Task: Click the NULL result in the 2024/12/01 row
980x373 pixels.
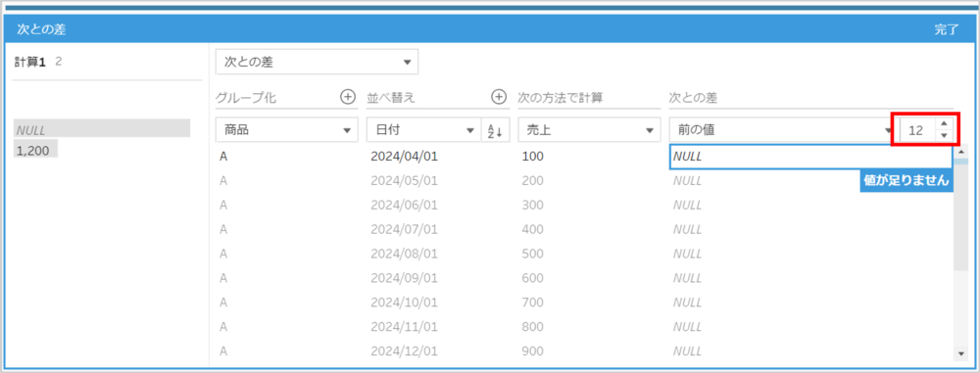Action: click(x=688, y=351)
